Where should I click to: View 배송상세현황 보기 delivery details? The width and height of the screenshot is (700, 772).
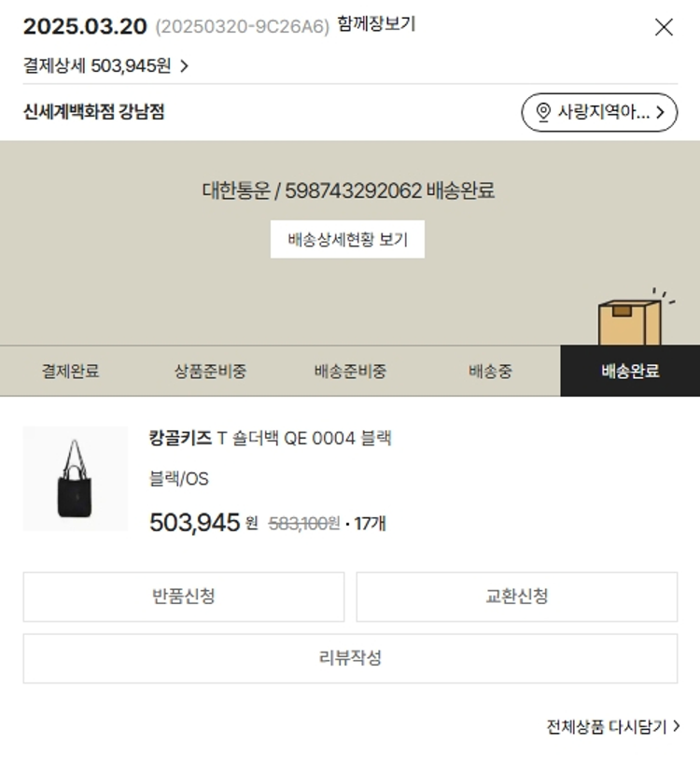pyautogui.click(x=347, y=239)
